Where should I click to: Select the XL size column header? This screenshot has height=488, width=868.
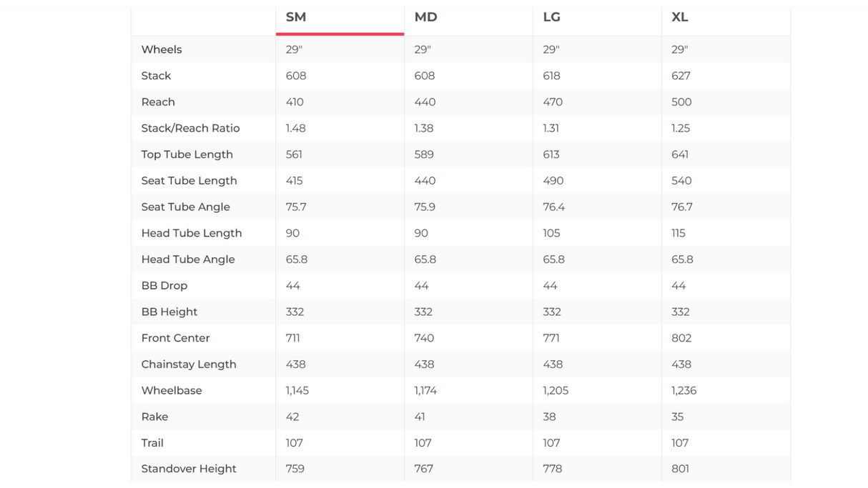(x=679, y=17)
